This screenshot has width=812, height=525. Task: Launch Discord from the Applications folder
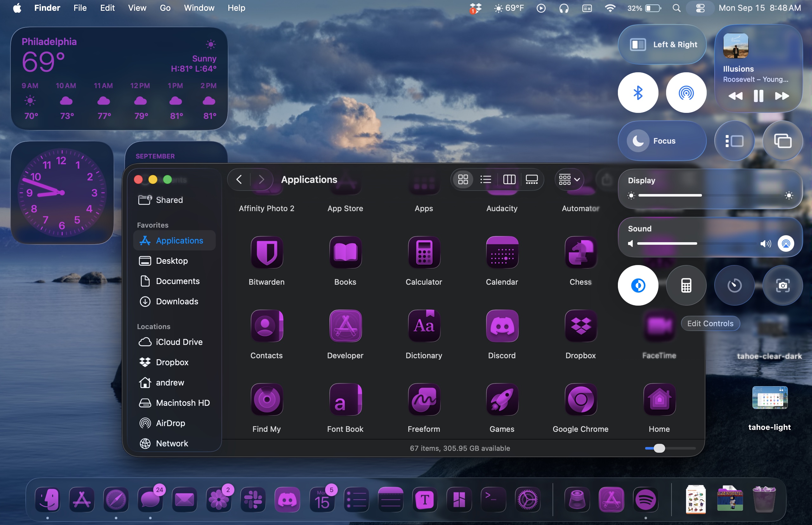[502, 326]
